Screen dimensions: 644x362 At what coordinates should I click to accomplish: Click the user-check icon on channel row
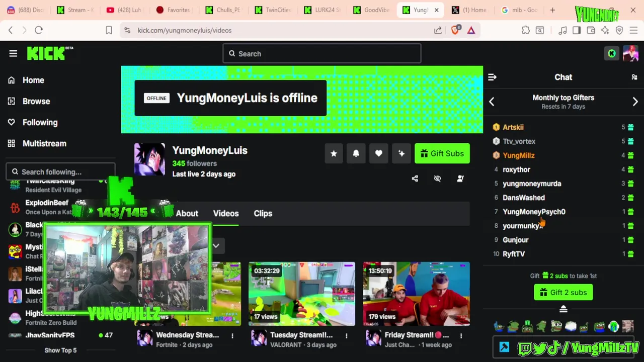tap(460, 178)
